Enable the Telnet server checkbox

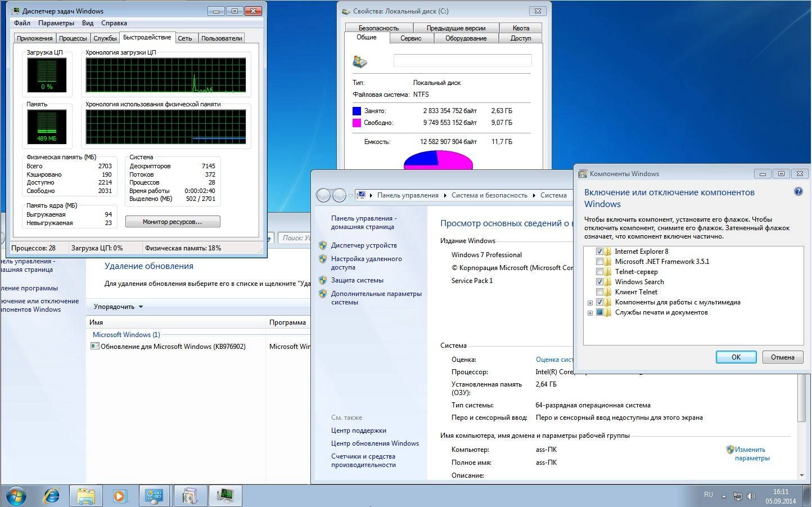tap(599, 272)
